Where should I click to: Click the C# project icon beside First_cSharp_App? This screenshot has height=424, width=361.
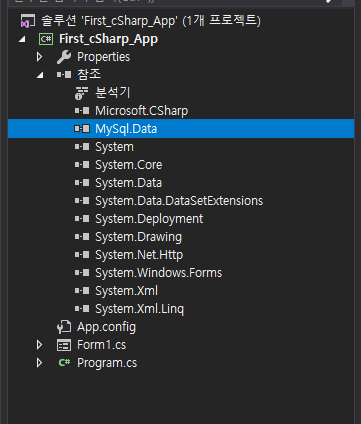point(46,39)
